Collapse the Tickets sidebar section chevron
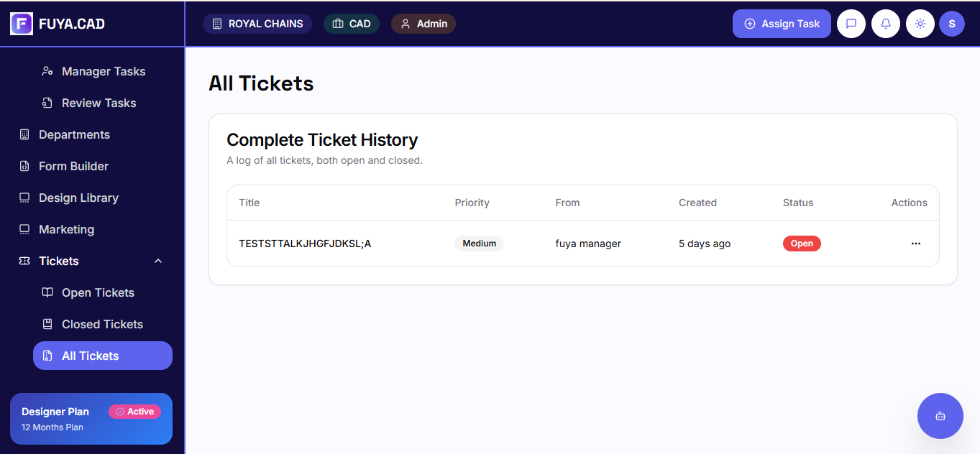Viewport: 980px width, 454px height. 158,261
